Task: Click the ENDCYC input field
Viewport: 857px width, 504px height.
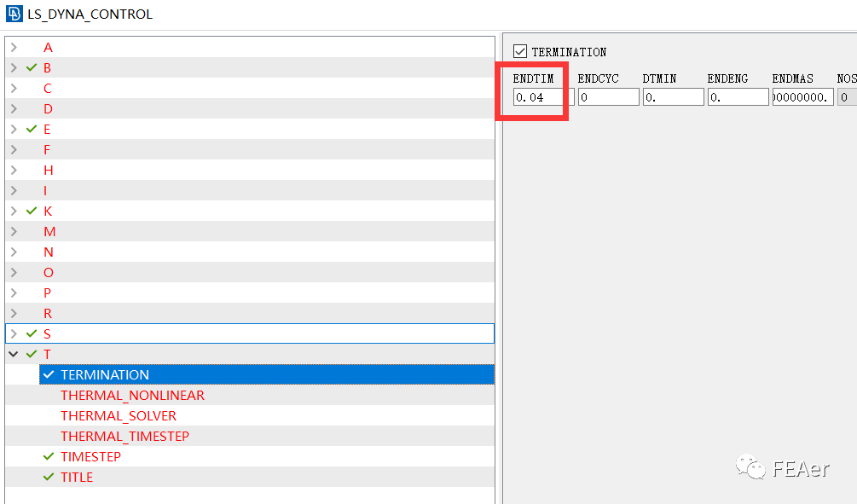Action: (x=608, y=97)
